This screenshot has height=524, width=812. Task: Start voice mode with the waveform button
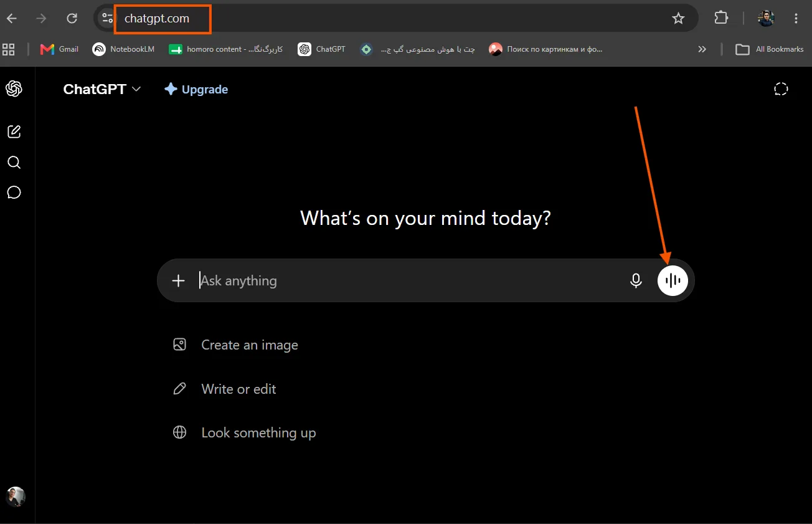(x=673, y=280)
